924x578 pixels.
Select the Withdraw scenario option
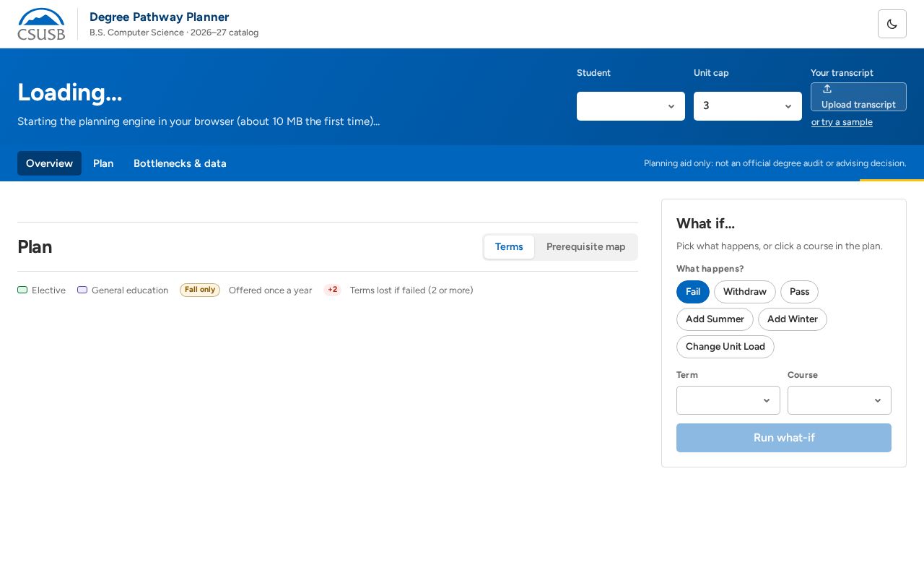pyautogui.click(x=745, y=292)
